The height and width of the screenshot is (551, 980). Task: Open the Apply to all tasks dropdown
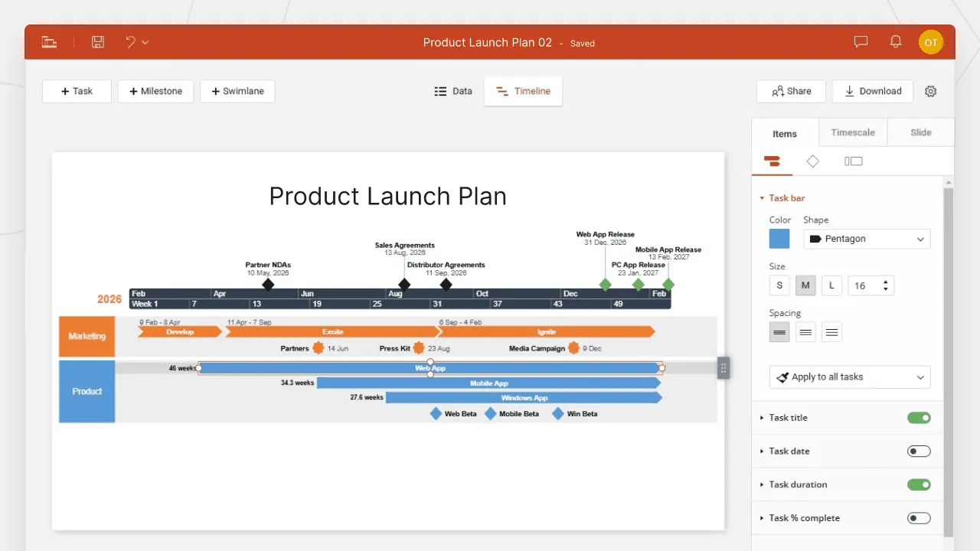(x=850, y=377)
